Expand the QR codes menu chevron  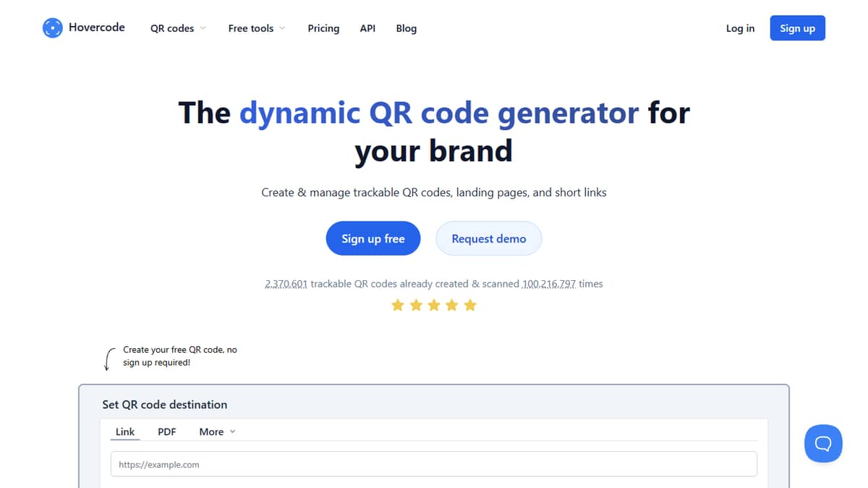pos(203,28)
